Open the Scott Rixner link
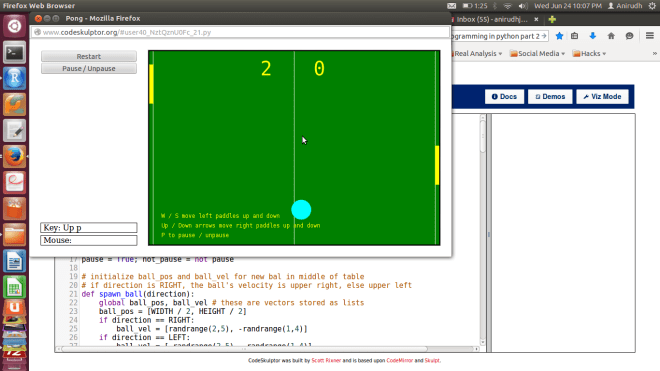 326,360
